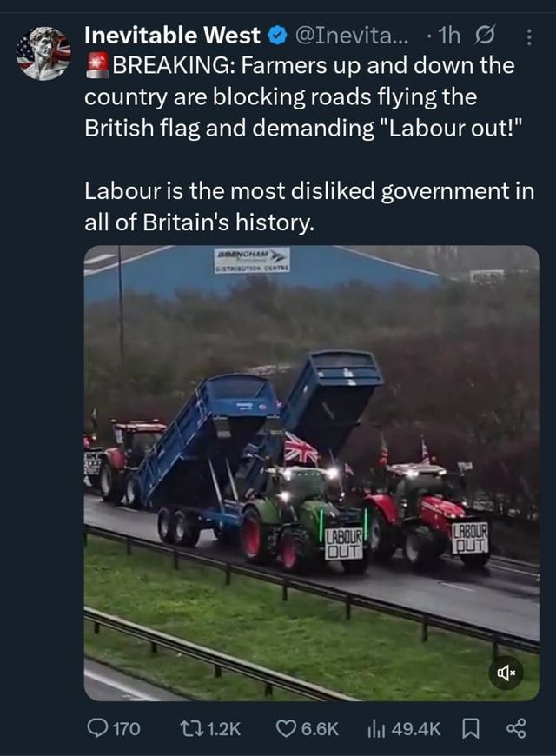Share the post via share icon

[516, 728]
